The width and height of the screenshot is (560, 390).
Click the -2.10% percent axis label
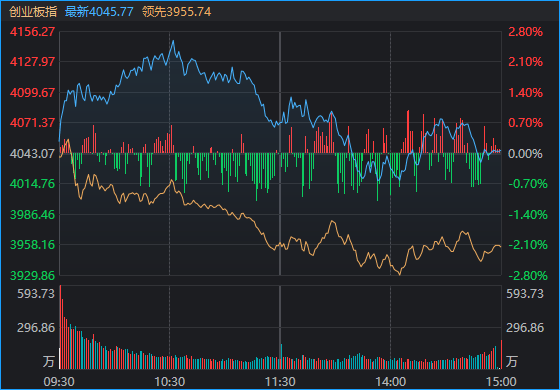click(528, 245)
